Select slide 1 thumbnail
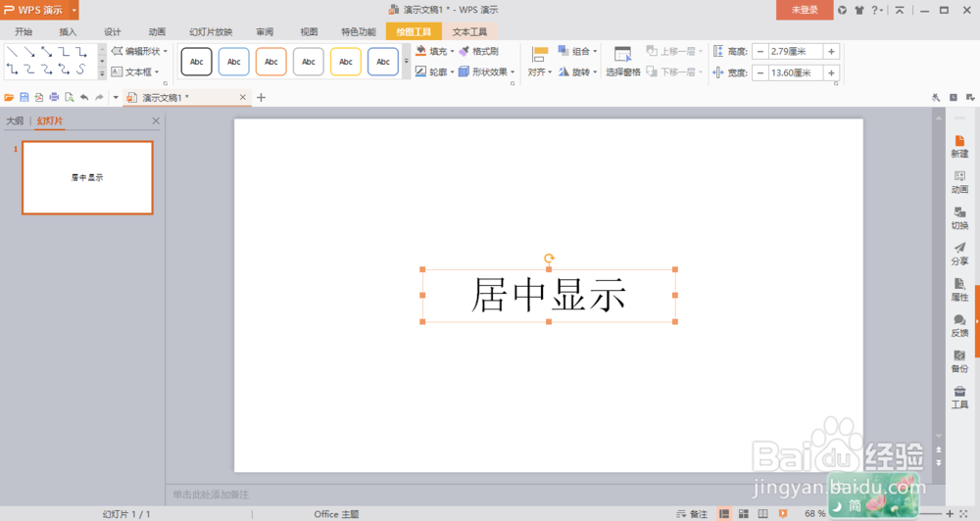This screenshot has height=521, width=980. (87, 177)
